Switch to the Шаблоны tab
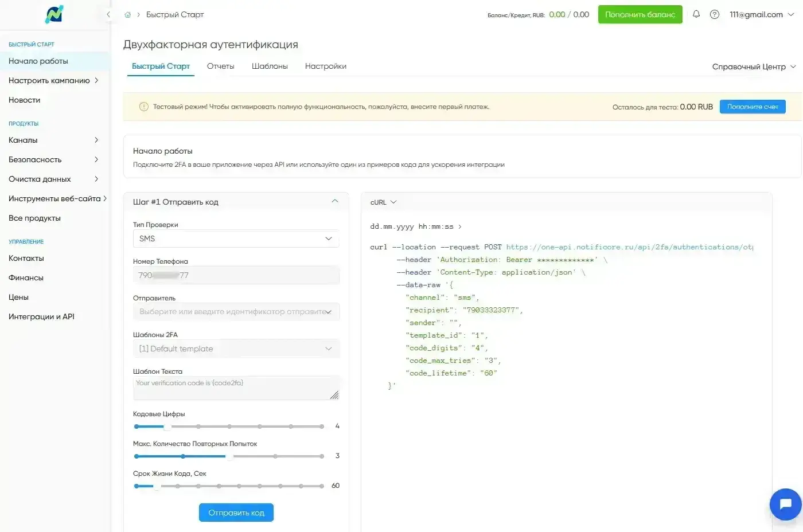Viewport: 803px width, 532px height. click(270, 66)
